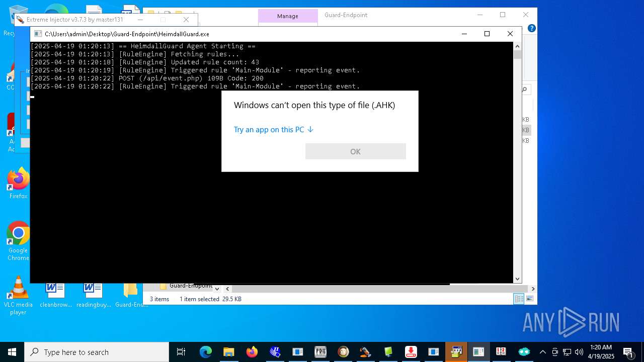The width and height of the screenshot is (644, 362).
Task: Open File Explorer help question mark
Action: [x=531, y=28]
